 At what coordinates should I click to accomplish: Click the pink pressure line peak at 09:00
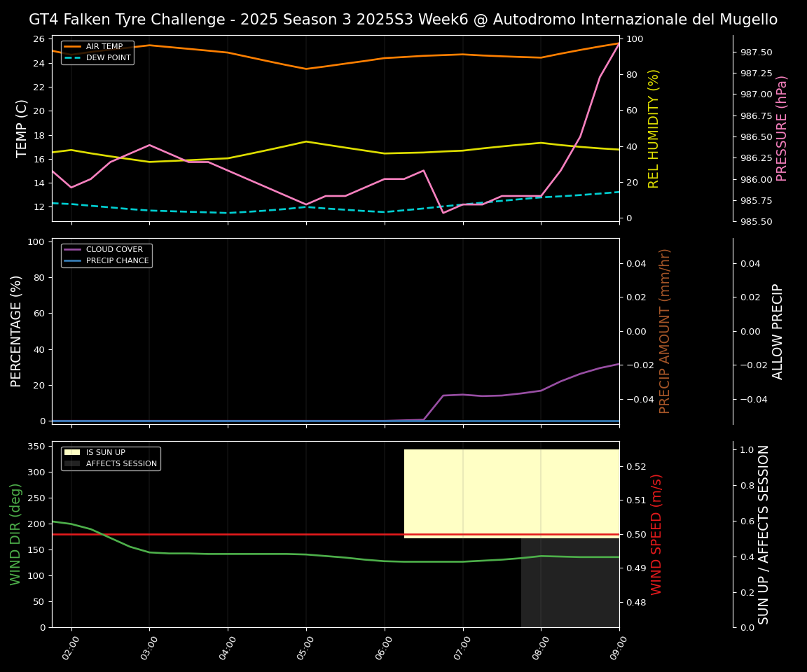[619, 44]
